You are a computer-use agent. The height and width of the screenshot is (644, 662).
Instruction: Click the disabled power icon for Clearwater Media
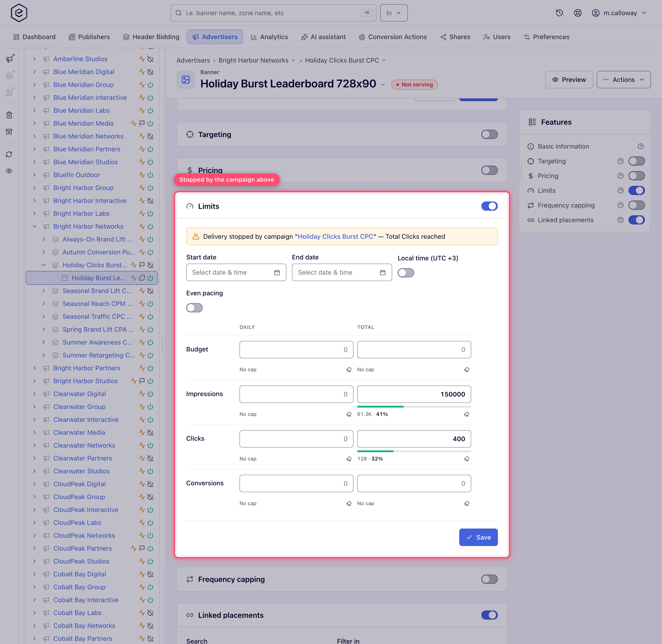[x=151, y=433]
